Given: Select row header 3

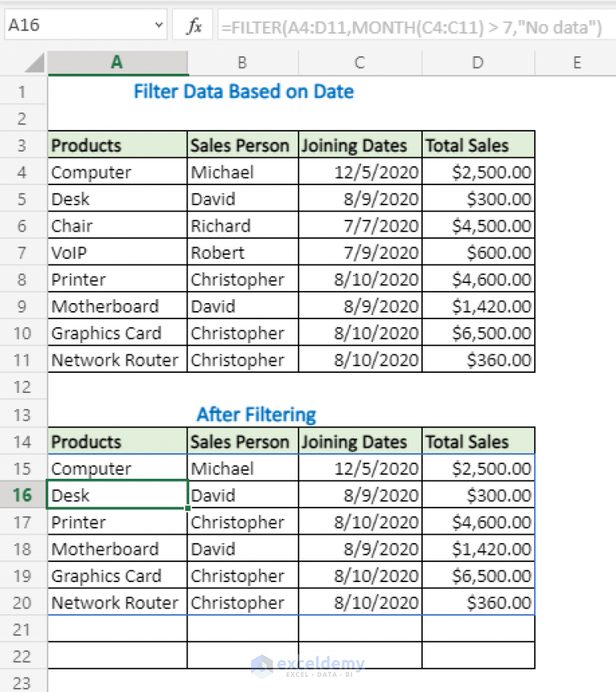Looking at the screenshot, I should click(x=23, y=145).
